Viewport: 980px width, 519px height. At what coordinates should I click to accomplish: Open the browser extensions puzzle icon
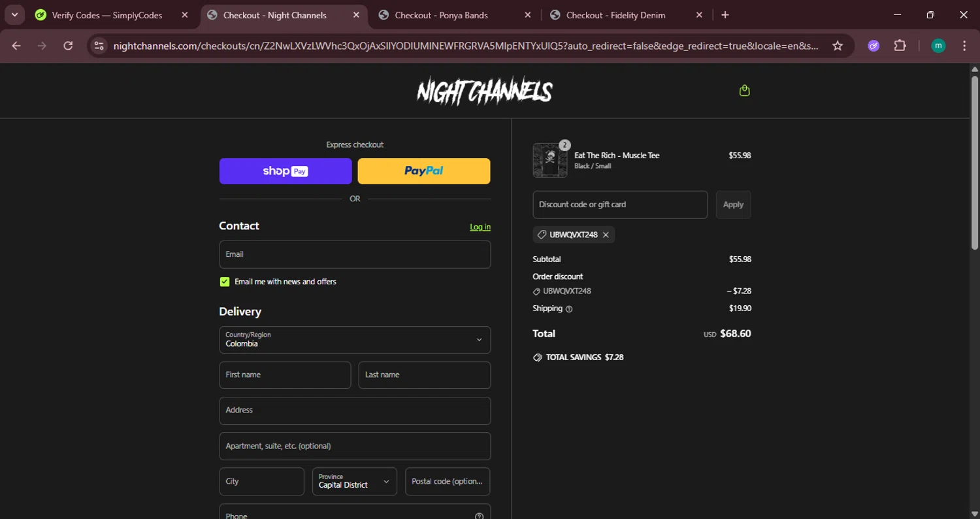pos(900,46)
